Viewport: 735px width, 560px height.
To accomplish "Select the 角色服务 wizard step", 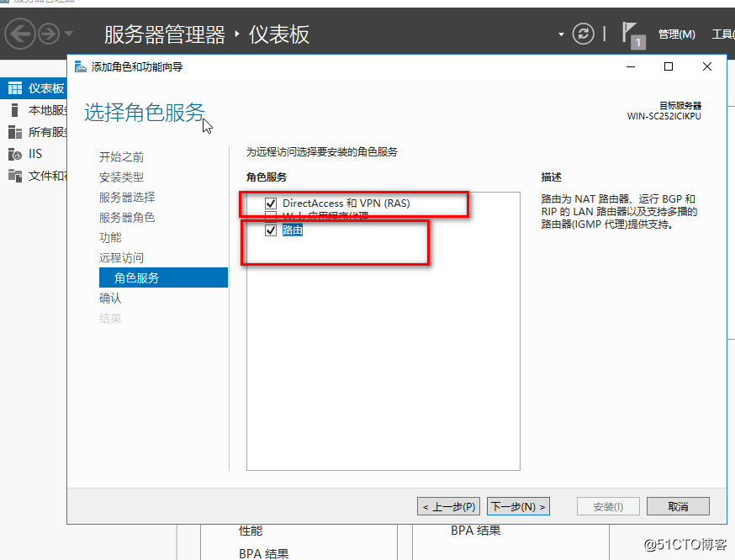I will 163,277.
